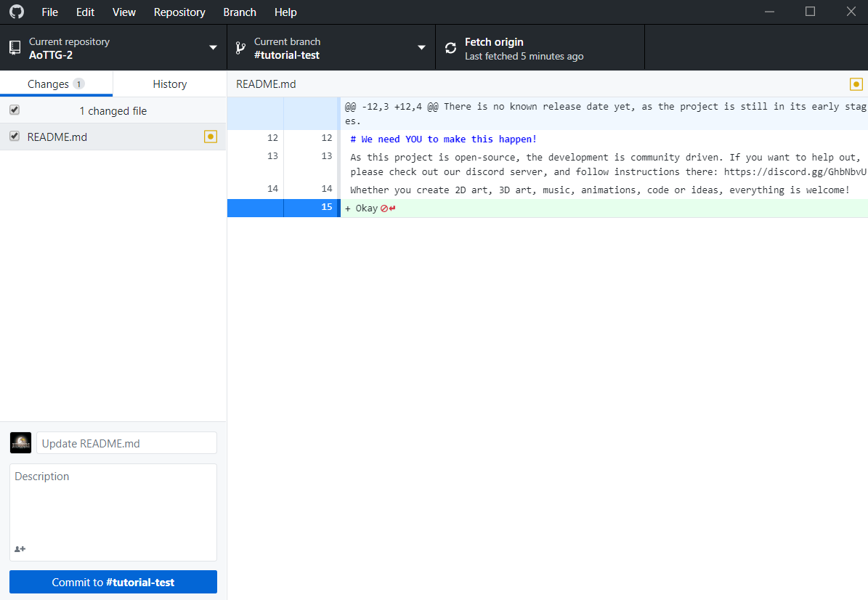Click the branch icon beside #tutorial-test
The width and height of the screenshot is (868, 600).
point(240,48)
